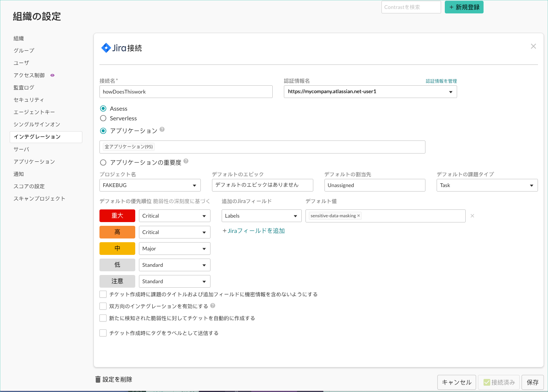The image size is (548, 392).
Task: Delete the Labels Jira field row
Action: pos(472,216)
